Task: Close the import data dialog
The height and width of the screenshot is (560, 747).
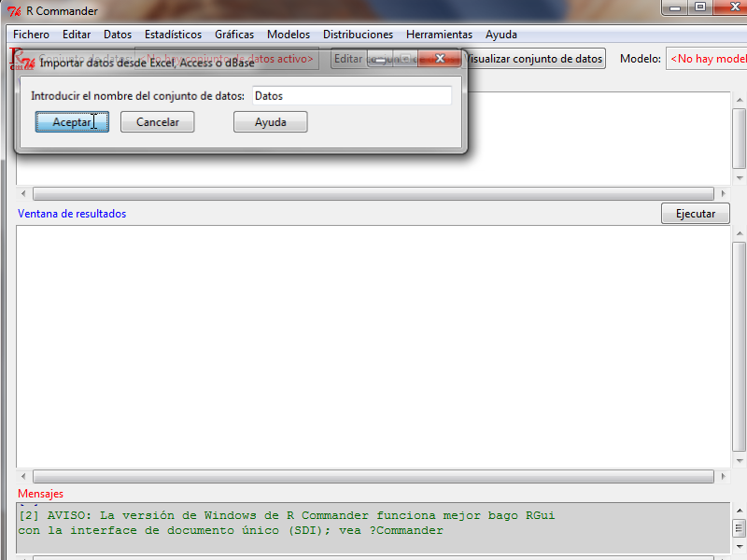Action: (440, 60)
